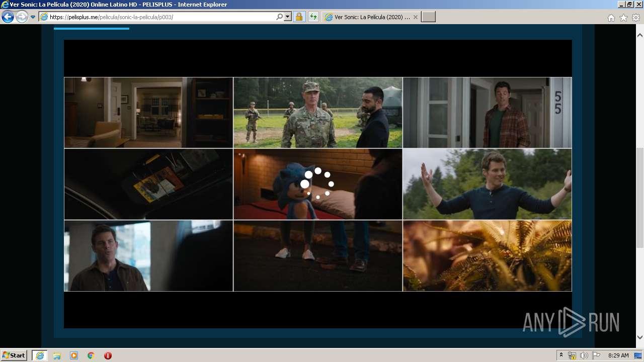The image size is (644, 362).
Task: Click the Sonic on bed video frame
Action: [318, 184]
